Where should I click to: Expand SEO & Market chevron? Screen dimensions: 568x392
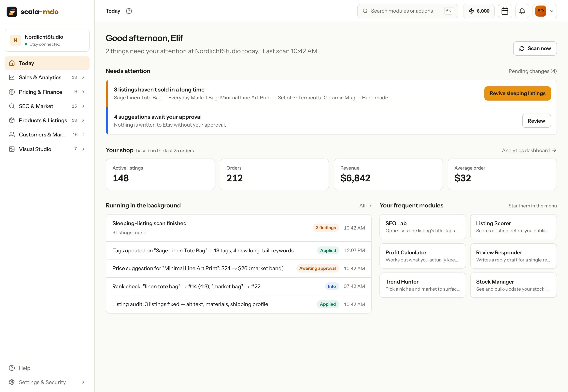(x=83, y=106)
